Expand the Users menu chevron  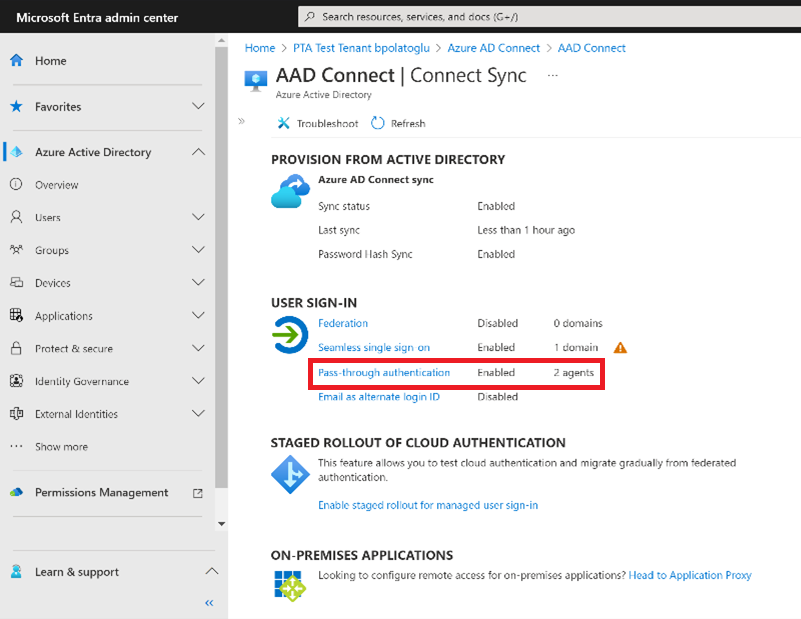(x=198, y=217)
